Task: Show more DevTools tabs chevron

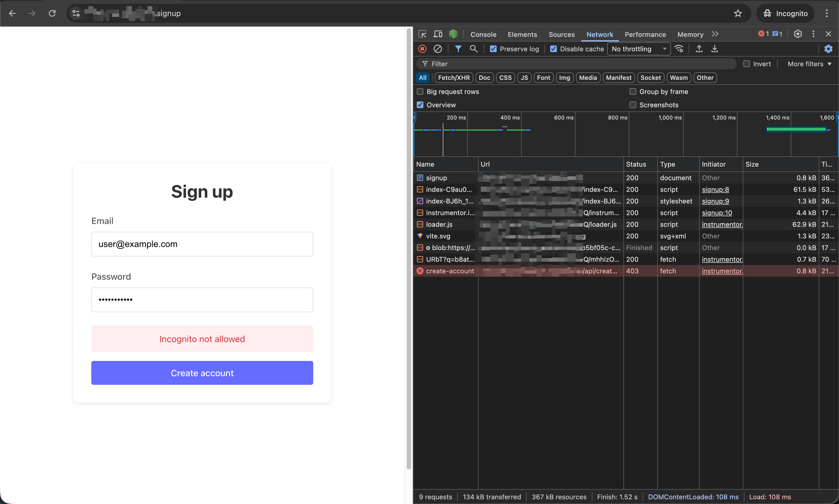Action: click(715, 34)
